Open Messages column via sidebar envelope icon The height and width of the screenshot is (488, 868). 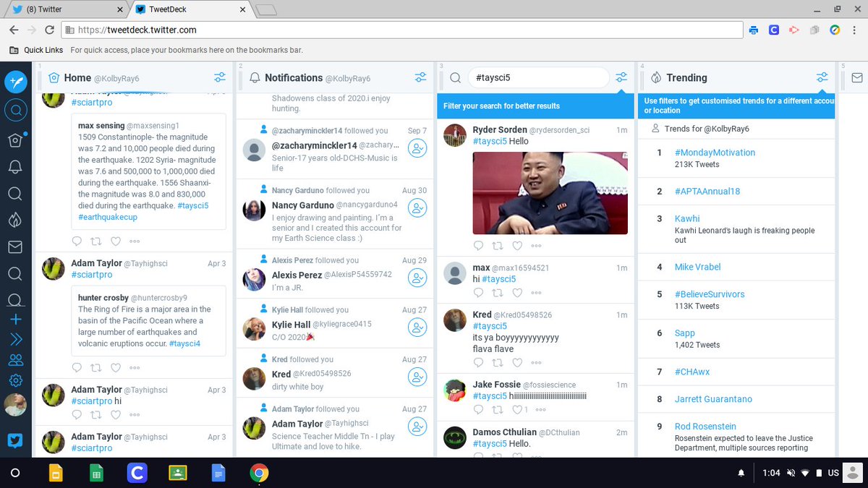(15, 247)
